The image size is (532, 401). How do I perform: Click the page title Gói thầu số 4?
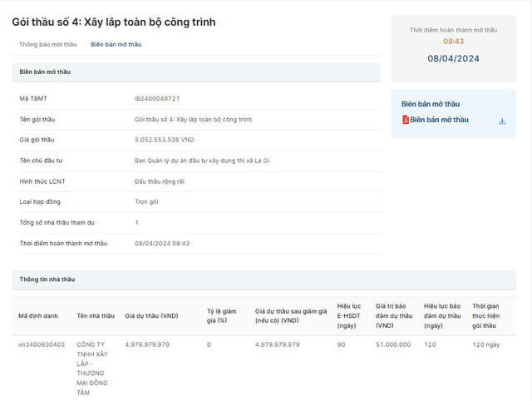(x=114, y=22)
